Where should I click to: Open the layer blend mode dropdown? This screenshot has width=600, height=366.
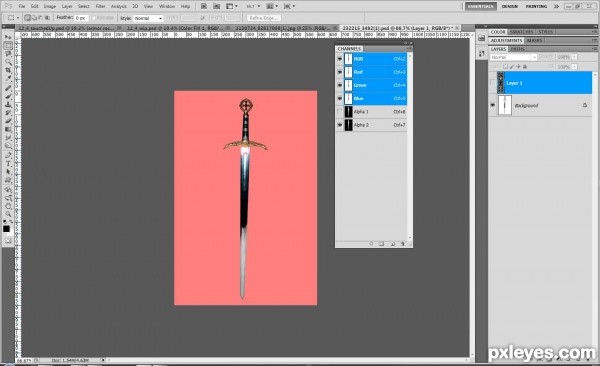[x=514, y=57]
